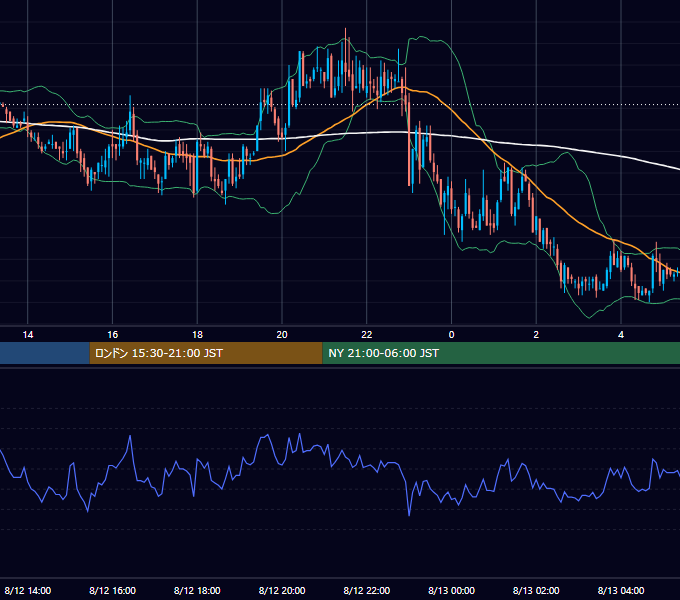
Task: Click the blue session band before London
Action: click(x=45, y=353)
